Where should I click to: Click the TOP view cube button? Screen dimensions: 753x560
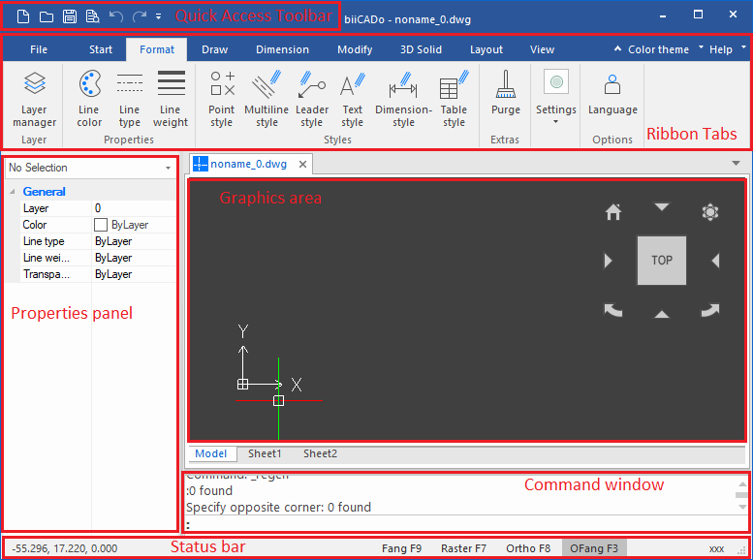click(x=662, y=260)
